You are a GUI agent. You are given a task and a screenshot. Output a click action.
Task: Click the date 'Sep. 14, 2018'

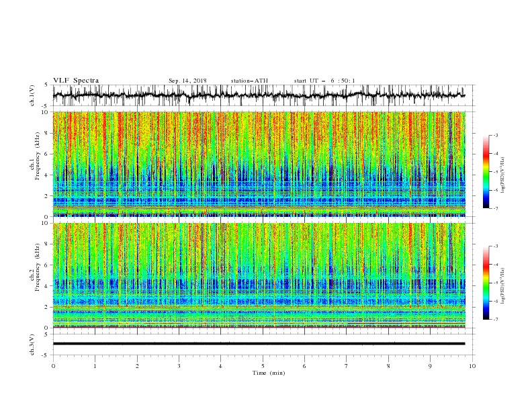[187, 81]
